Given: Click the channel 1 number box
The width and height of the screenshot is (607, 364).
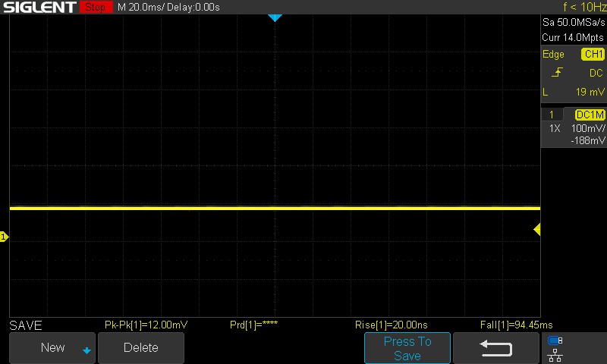Looking at the screenshot, I should 552,115.
